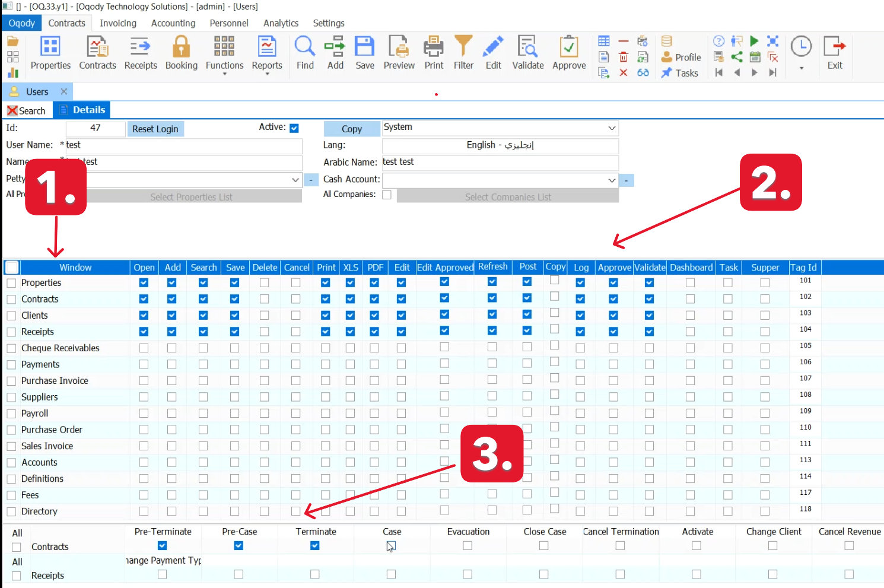Expand the Functions dropdown arrow
884x588 pixels.
(x=224, y=74)
